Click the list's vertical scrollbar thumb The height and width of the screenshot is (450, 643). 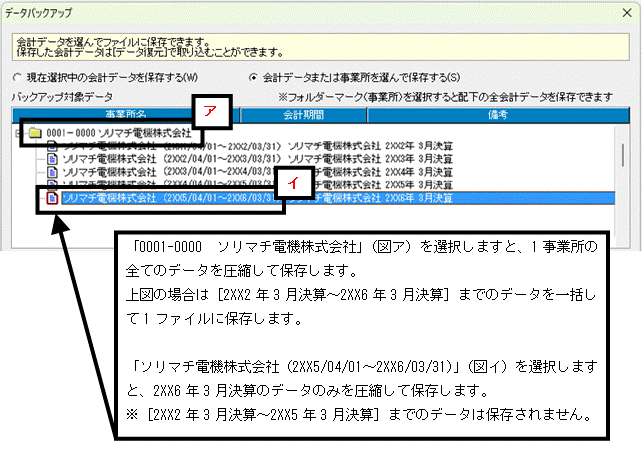point(623,155)
